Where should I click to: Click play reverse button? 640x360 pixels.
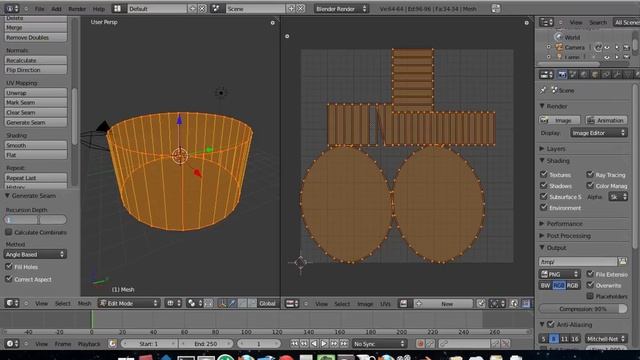coord(314,344)
